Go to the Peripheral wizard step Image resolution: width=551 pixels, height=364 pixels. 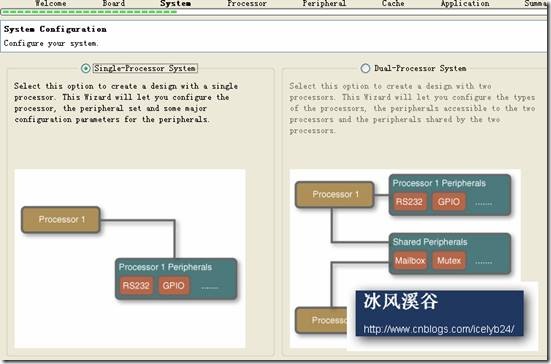point(324,4)
